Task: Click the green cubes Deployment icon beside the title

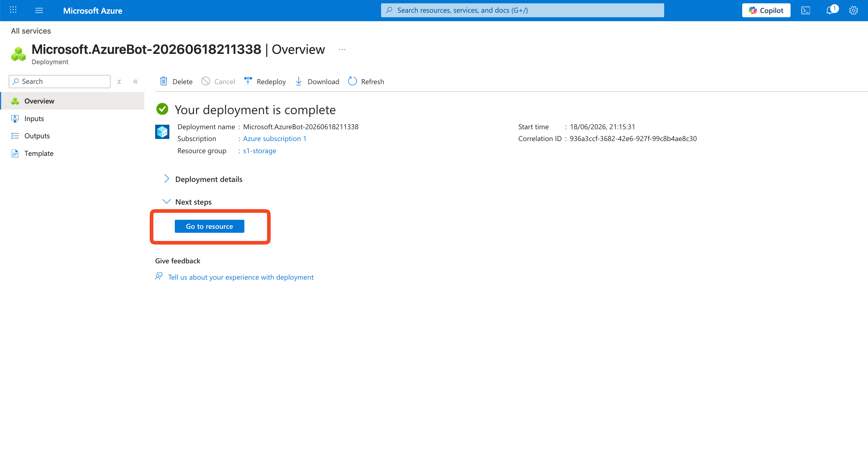Action: point(18,54)
